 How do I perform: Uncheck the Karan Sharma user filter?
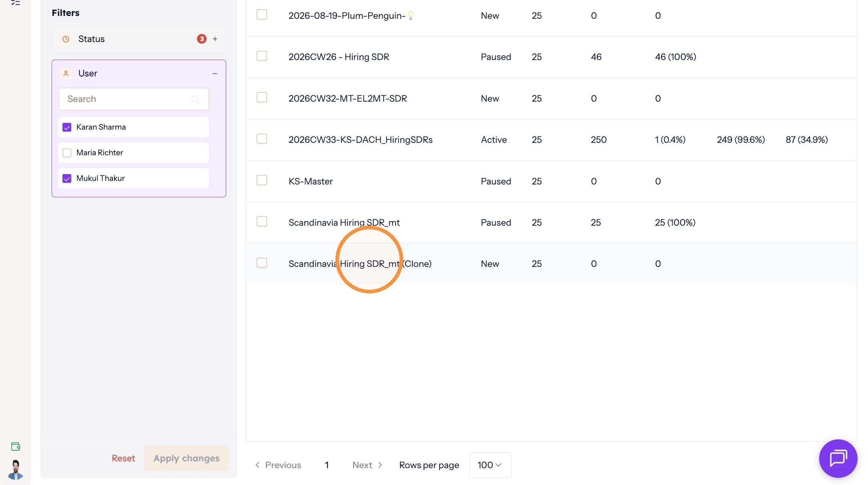point(67,127)
